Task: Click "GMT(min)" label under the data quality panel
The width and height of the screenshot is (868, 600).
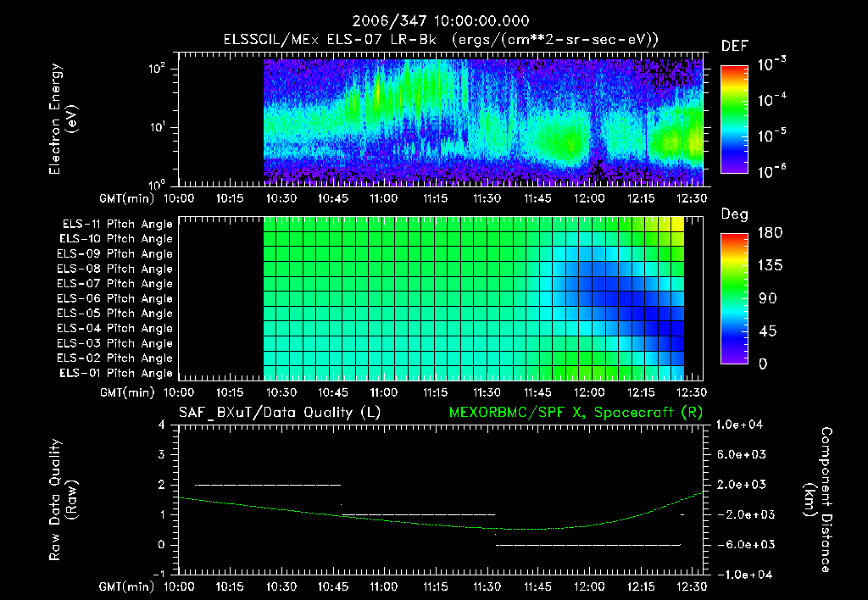Action: pos(127,586)
